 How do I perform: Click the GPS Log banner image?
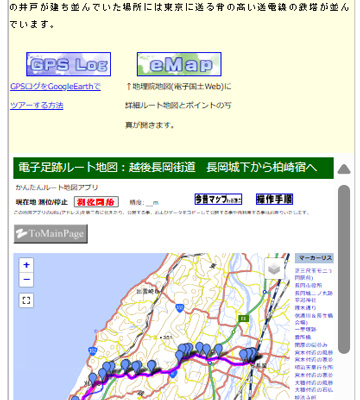coord(68,64)
